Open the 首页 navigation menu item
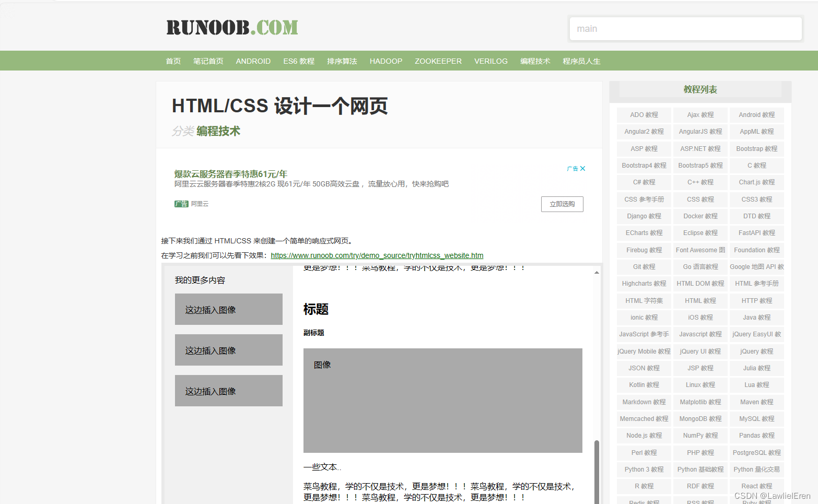The height and width of the screenshot is (504, 818). coord(173,61)
